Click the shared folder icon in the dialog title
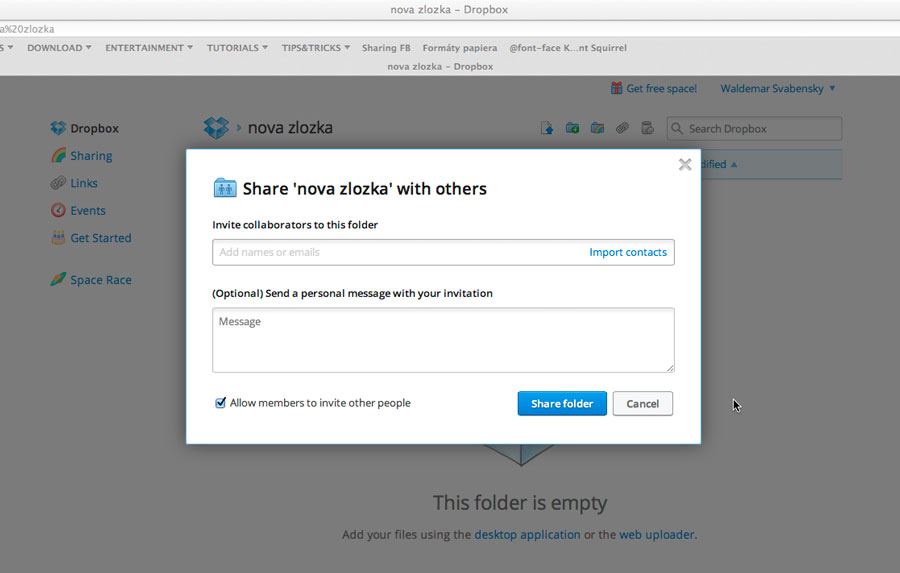Screen dimensions: 900x573 click(x=225, y=188)
